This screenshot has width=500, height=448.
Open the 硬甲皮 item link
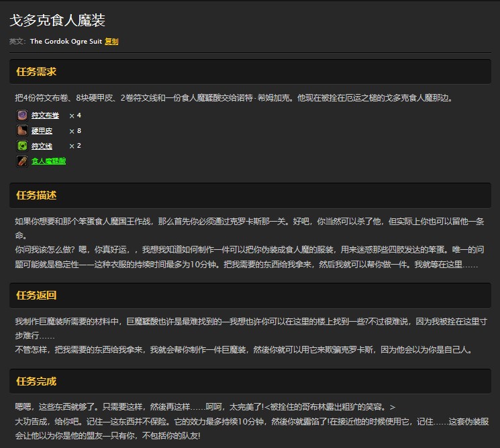tap(42, 131)
